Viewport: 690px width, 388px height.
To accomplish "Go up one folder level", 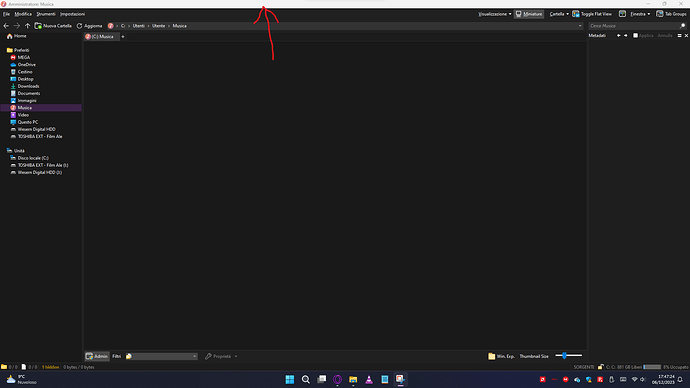I will pos(27,26).
